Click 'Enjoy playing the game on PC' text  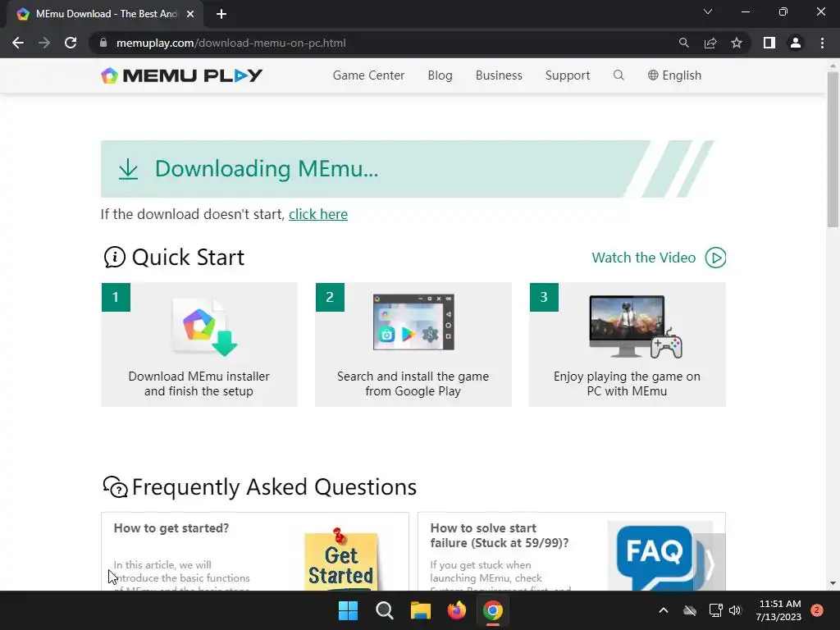[x=628, y=384]
